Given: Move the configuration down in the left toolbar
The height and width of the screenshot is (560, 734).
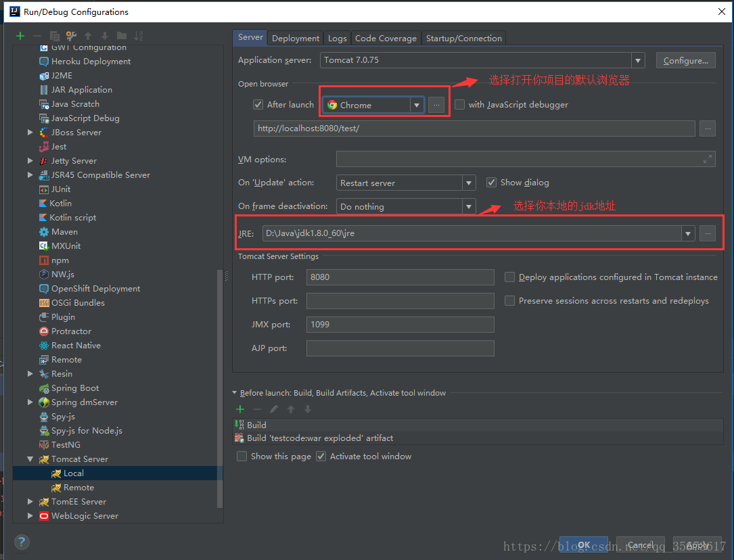Looking at the screenshot, I should coord(105,36).
